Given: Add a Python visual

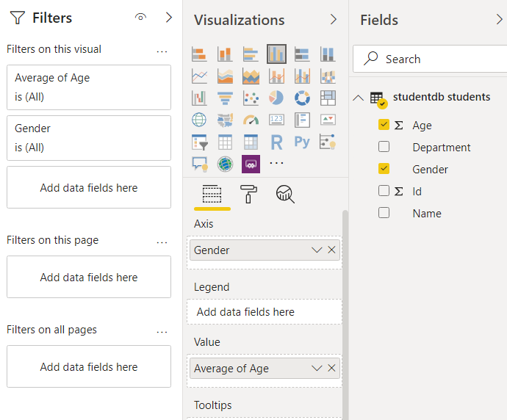Looking at the screenshot, I should pyautogui.click(x=302, y=142).
